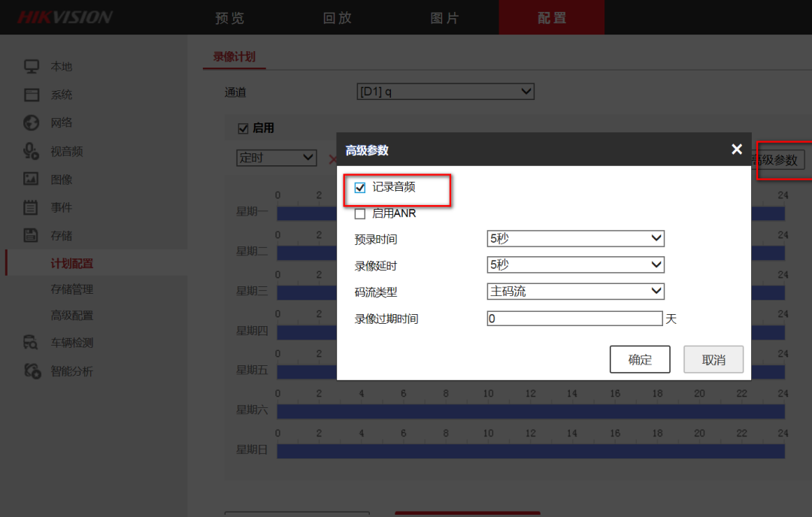The width and height of the screenshot is (812, 517).
Task: Click the 事件 calendar icon
Action: [31, 207]
